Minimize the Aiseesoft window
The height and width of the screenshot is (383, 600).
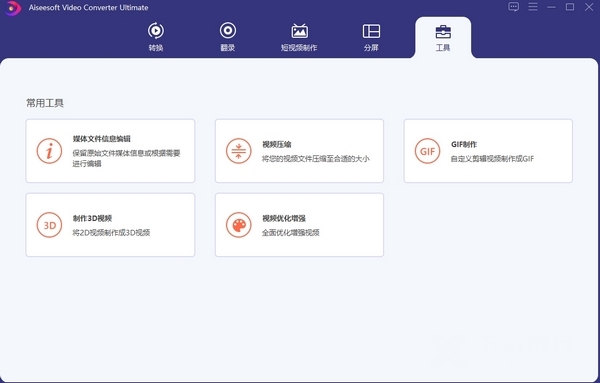click(x=551, y=7)
